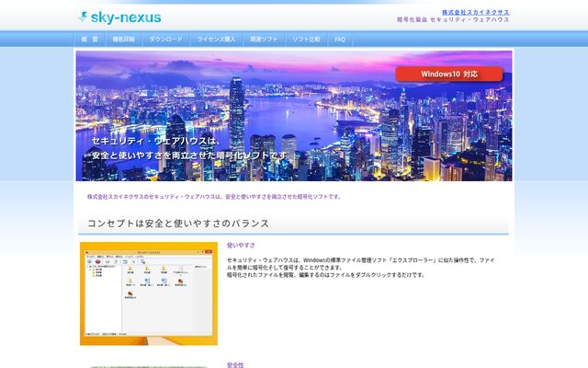
Task: Click the 使いやすさ heading
Action: [x=241, y=246]
